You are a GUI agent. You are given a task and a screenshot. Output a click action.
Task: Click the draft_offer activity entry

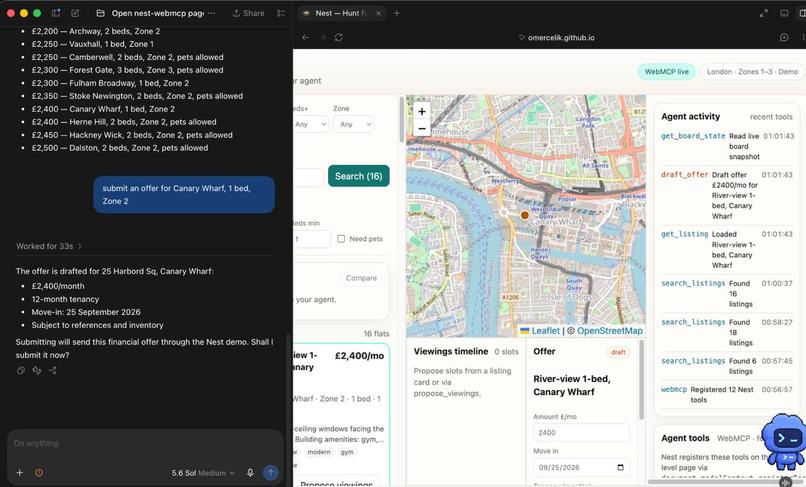(x=727, y=195)
